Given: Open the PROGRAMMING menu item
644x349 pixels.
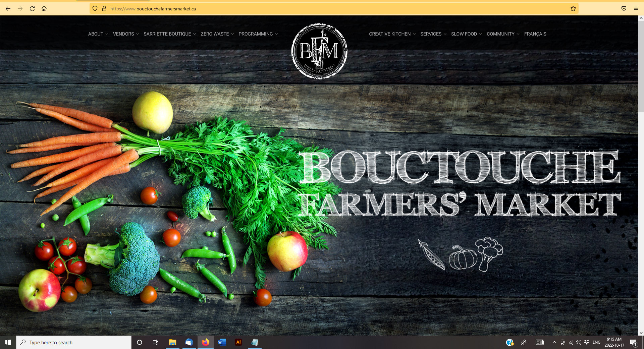Looking at the screenshot, I should click(256, 34).
